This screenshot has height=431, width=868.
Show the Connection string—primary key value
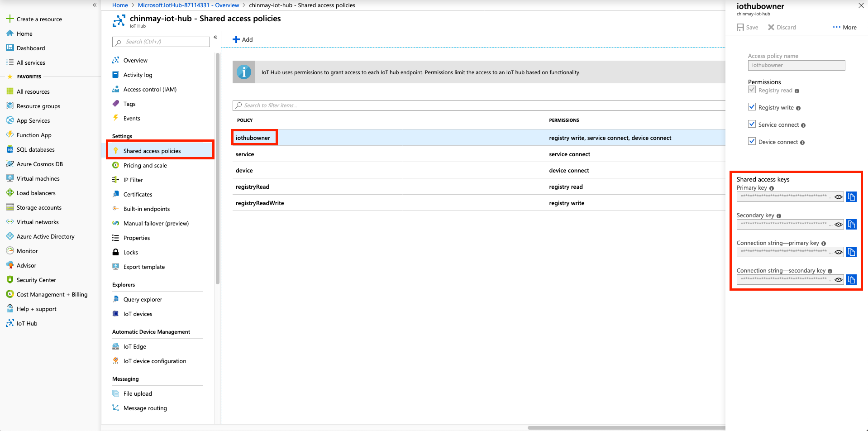pyautogui.click(x=839, y=252)
